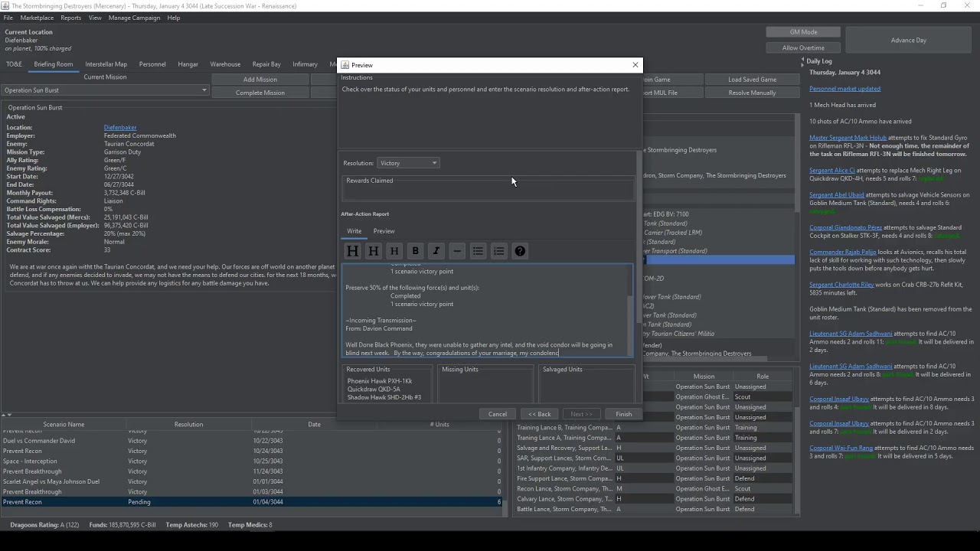Apply the smallest heading (H3) format

click(394, 251)
